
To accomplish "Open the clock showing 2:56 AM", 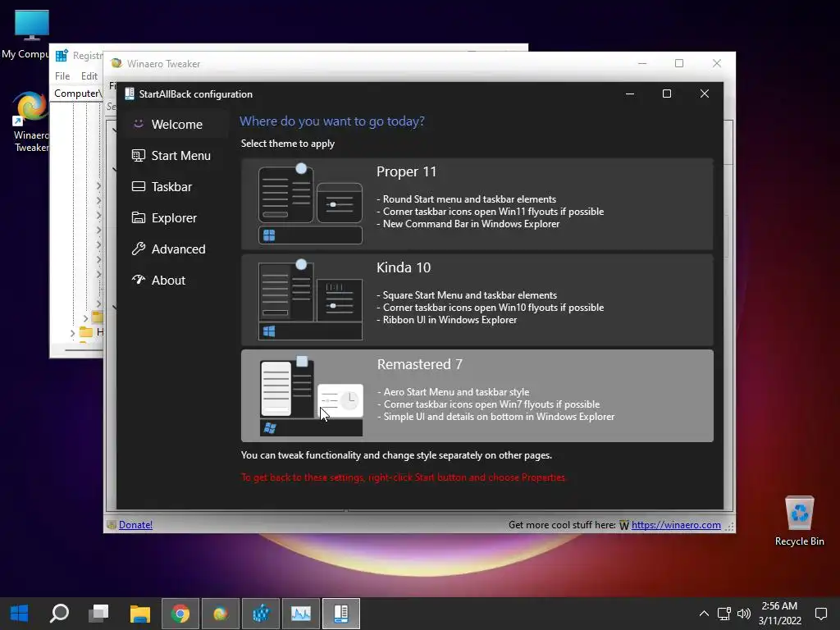I will [x=779, y=614].
